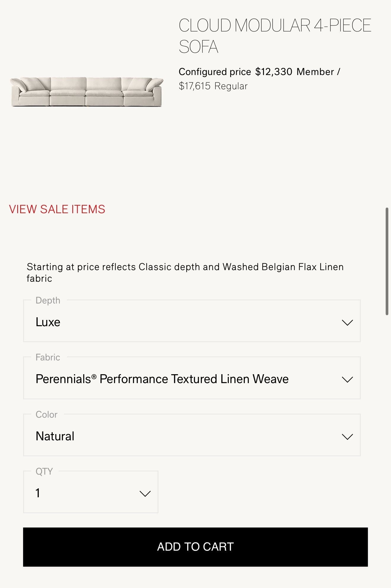Open the Perennials Performance Textured Linen Weave dropdown
The width and height of the screenshot is (391, 588).
point(192,379)
